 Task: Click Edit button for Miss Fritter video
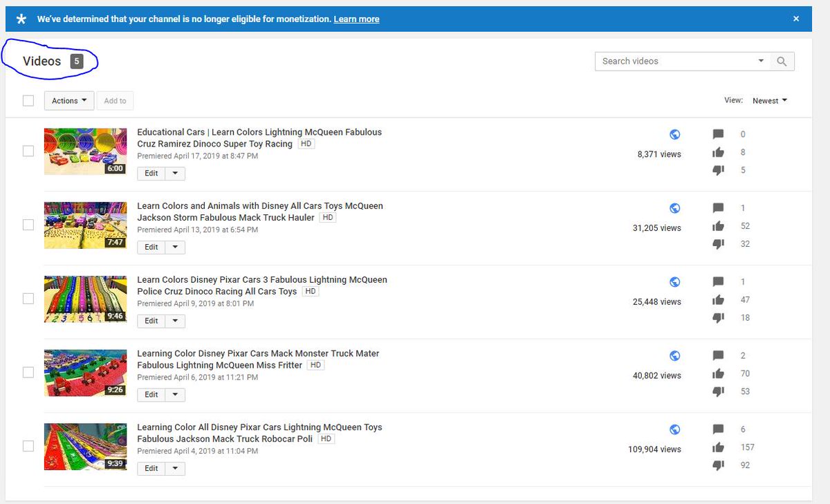[x=151, y=395]
